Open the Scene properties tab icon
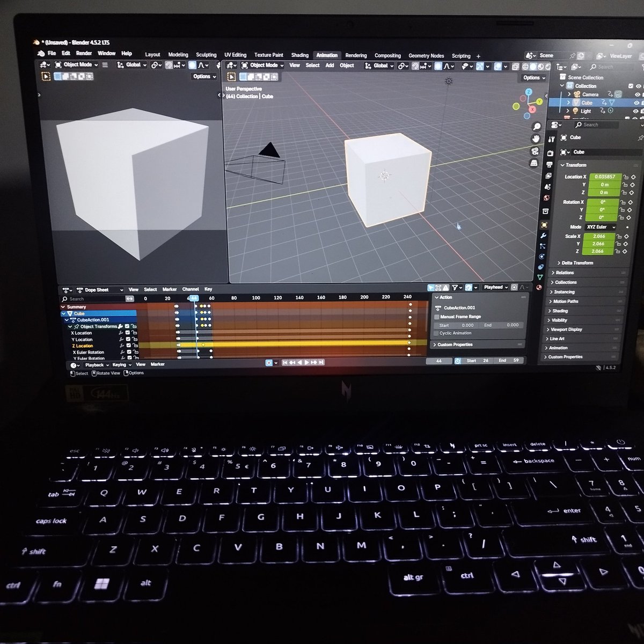The height and width of the screenshot is (644, 644). click(547, 187)
